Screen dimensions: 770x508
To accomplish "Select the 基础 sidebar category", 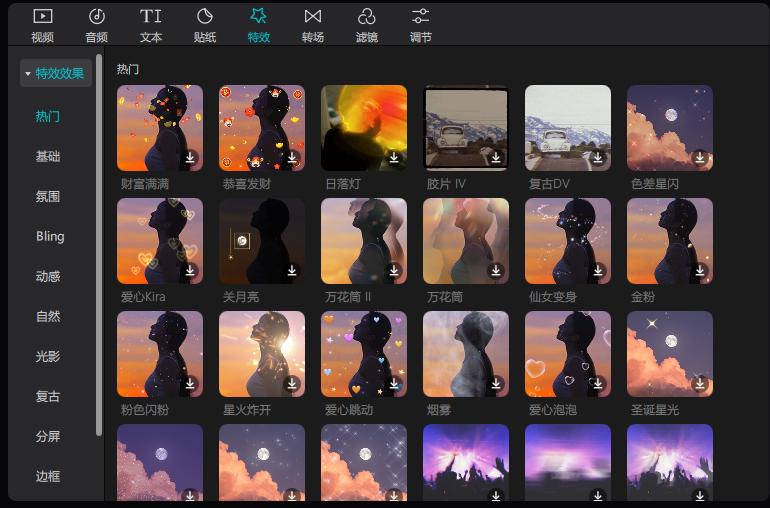I will (48, 156).
